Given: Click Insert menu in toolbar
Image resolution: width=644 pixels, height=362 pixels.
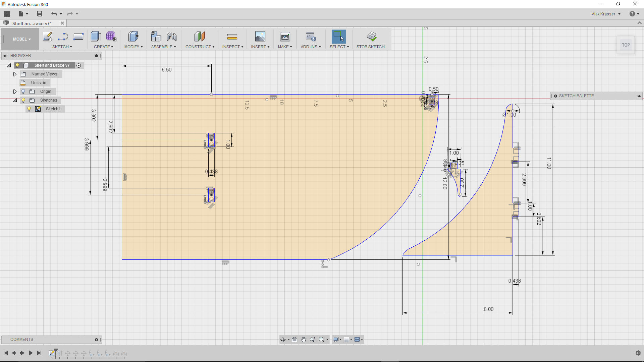Looking at the screenshot, I should (260, 47).
